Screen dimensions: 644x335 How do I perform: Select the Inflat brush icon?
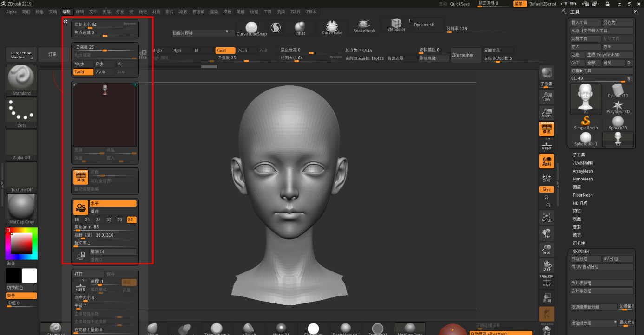tap(300, 27)
